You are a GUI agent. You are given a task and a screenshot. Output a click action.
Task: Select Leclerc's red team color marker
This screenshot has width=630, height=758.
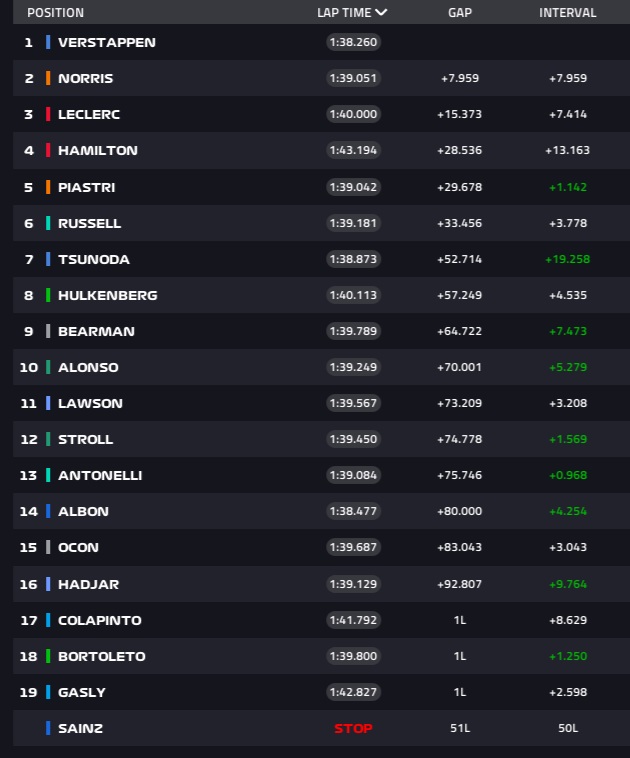pyautogui.click(x=48, y=114)
